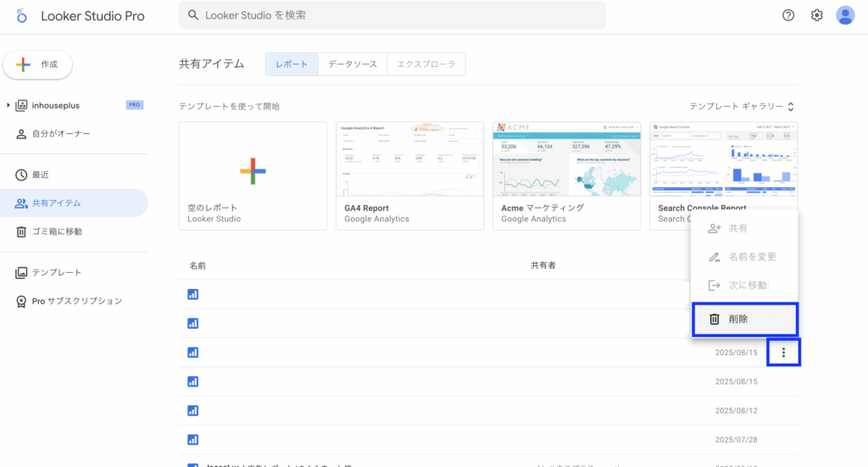Click the person icon for 自分がオーナー

click(21, 134)
